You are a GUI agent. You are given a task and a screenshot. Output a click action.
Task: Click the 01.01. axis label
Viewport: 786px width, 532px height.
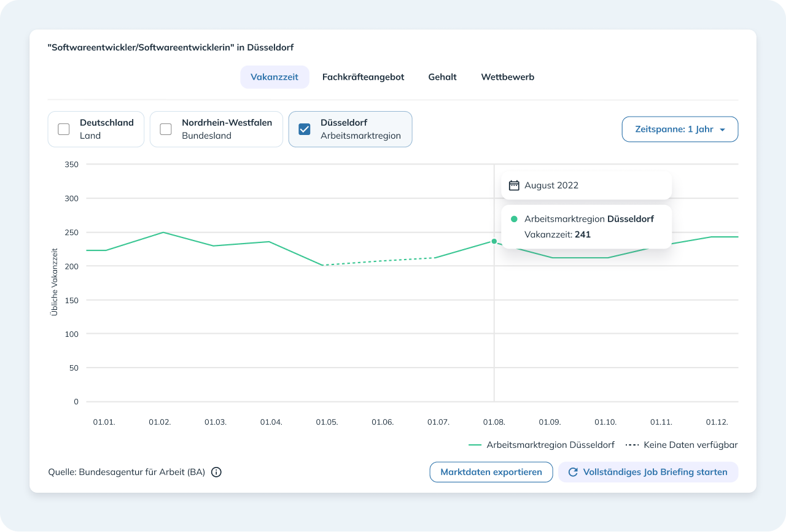coord(104,422)
